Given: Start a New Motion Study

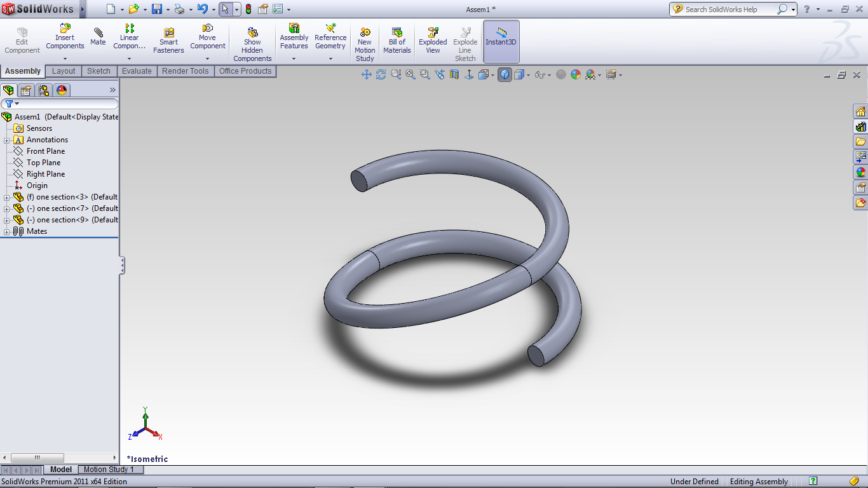Looking at the screenshot, I should point(365,43).
